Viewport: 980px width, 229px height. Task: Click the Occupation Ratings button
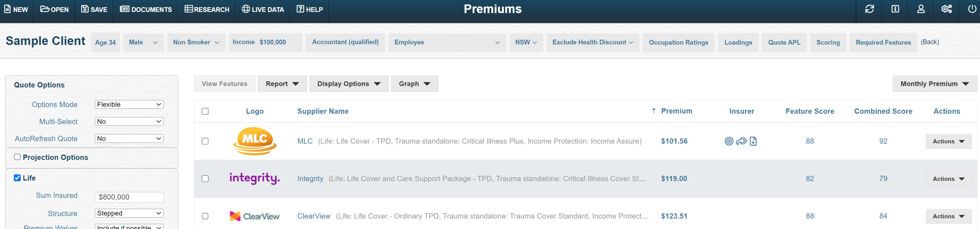(x=678, y=42)
